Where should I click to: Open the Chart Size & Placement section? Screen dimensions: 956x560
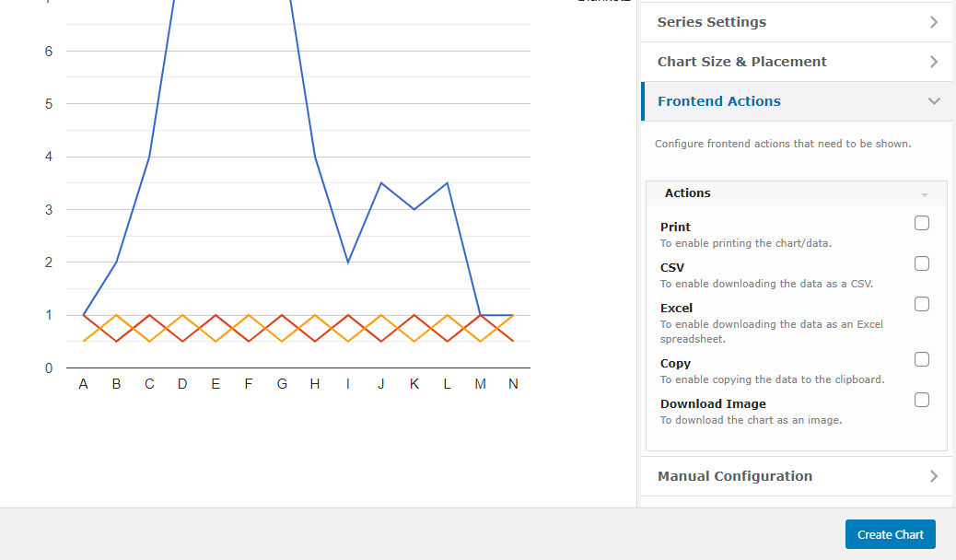[x=741, y=62]
